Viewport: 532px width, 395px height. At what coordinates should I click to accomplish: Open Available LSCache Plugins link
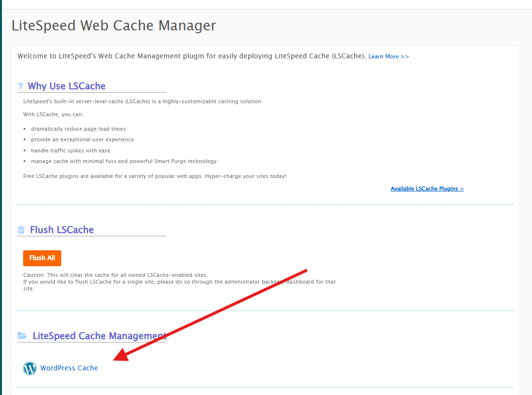(x=427, y=189)
